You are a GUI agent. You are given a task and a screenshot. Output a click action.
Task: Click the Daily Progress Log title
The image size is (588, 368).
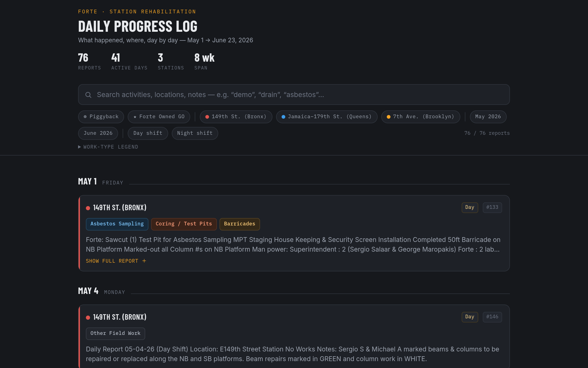[138, 26]
